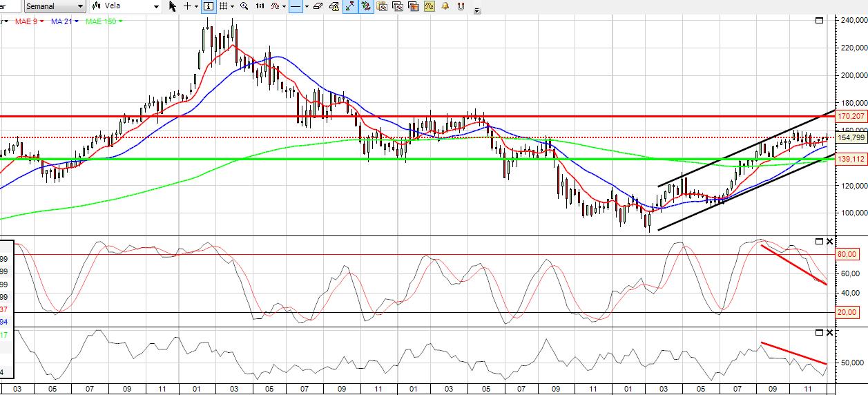Viewport: 868px width, 395px height.
Task: Click the 100,000 price axis label
Action: (853, 213)
